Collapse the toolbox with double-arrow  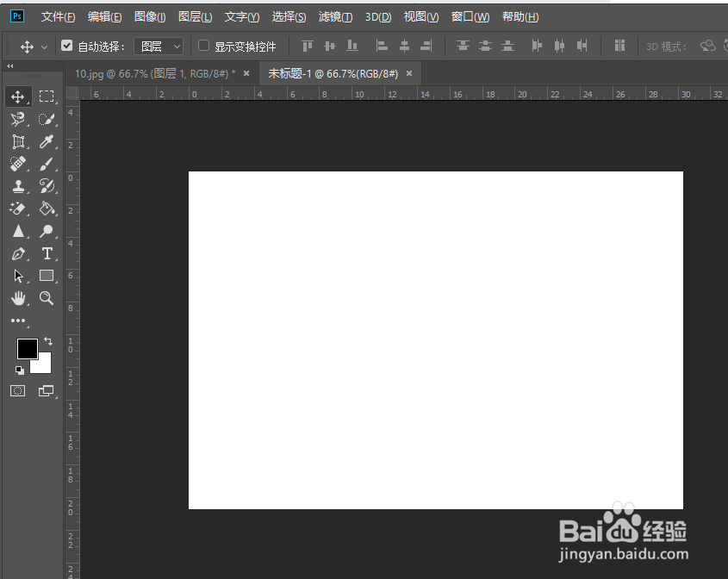(10, 66)
